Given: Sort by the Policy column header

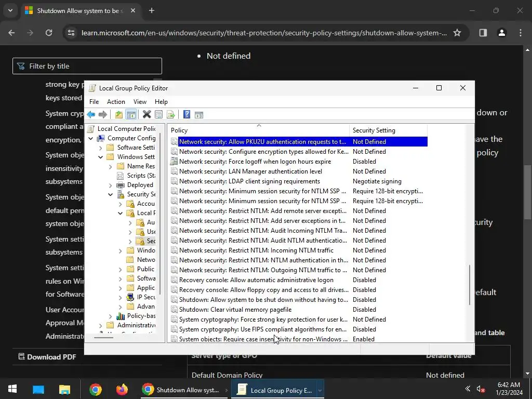Looking at the screenshot, I should tap(259, 130).
